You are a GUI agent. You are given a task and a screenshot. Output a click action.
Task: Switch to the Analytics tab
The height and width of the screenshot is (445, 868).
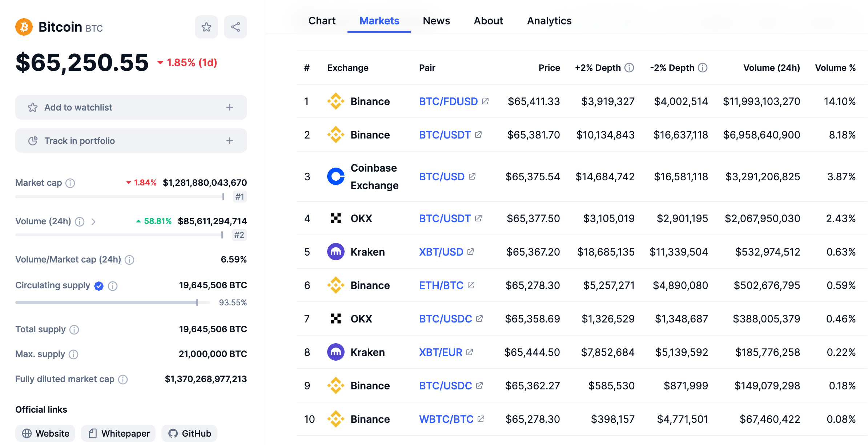(x=549, y=21)
